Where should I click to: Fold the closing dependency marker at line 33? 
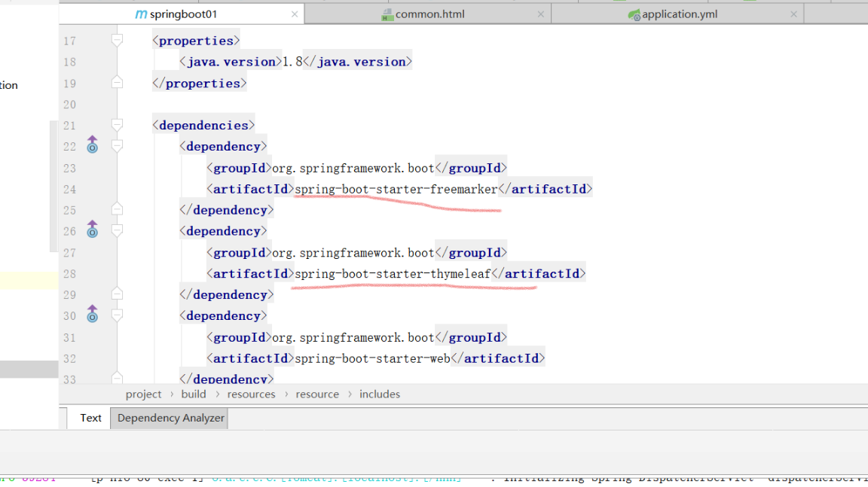tap(117, 378)
